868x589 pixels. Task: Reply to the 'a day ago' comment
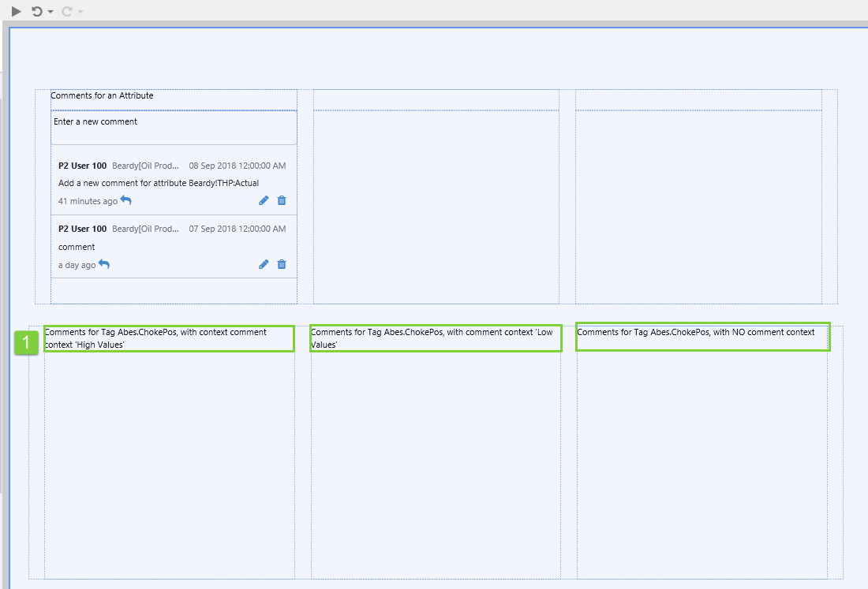click(104, 265)
